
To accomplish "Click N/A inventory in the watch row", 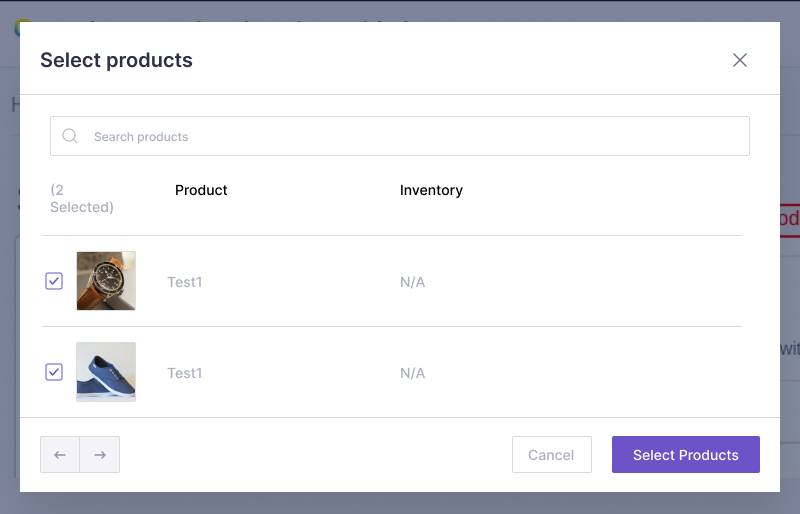I will 412,282.
